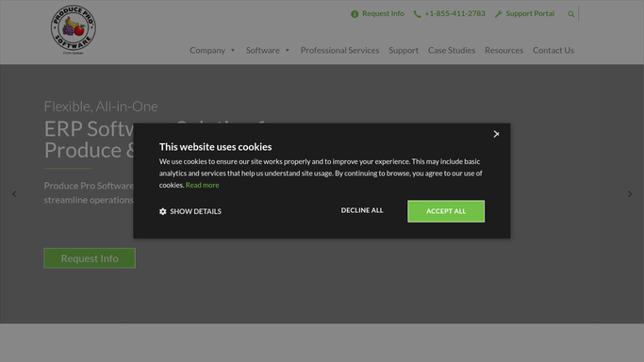Click the Decline All button
This screenshot has height=362, width=644.
(x=362, y=210)
